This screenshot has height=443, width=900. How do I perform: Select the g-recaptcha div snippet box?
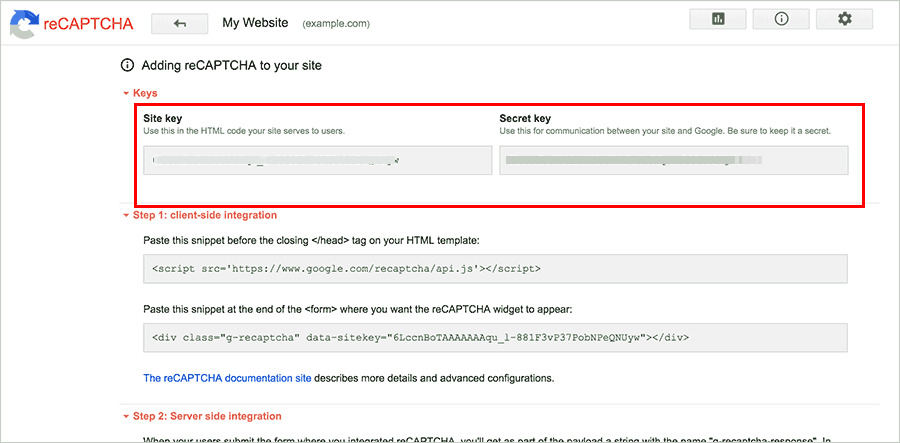click(x=495, y=337)
